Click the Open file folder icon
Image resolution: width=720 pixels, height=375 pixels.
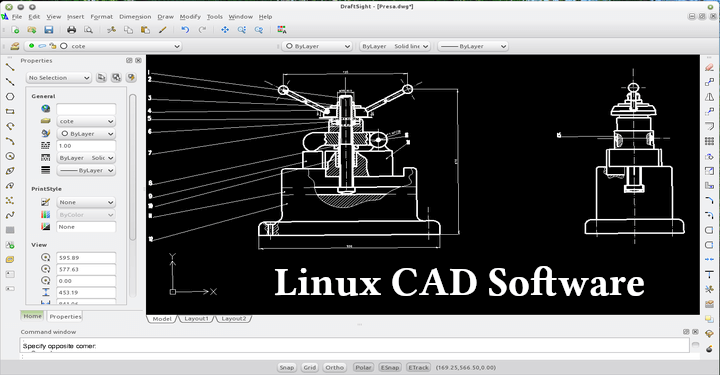tap(32, 30)
